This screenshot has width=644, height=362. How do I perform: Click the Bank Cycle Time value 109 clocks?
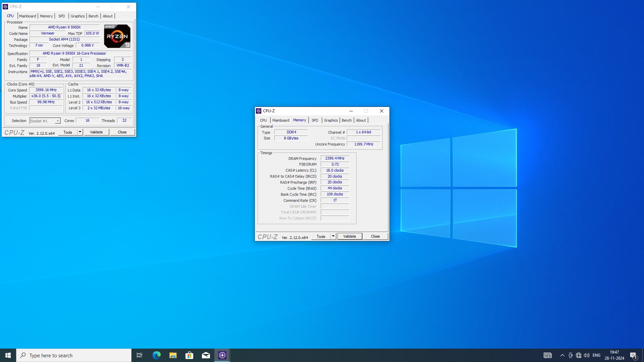[x=335, y=194]
